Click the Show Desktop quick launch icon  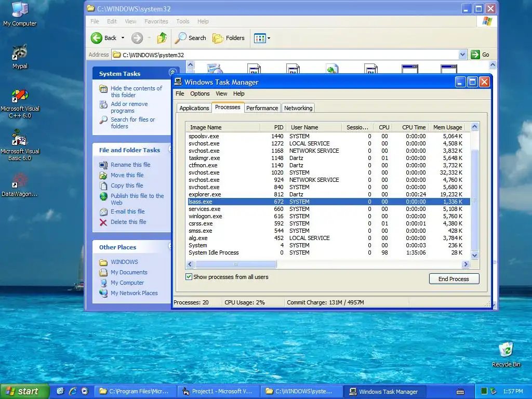(x=60, y=391)
